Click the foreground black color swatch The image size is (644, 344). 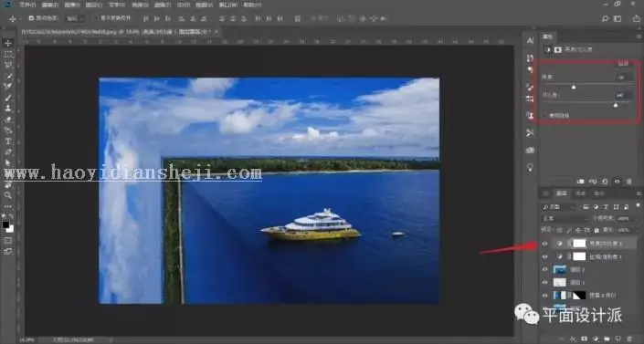pos(5,225)
